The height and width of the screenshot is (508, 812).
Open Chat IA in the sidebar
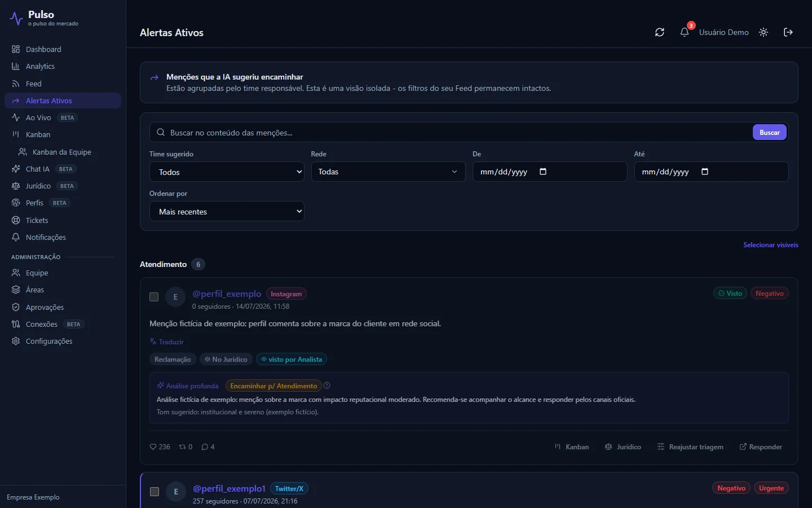tap(63, 169)
